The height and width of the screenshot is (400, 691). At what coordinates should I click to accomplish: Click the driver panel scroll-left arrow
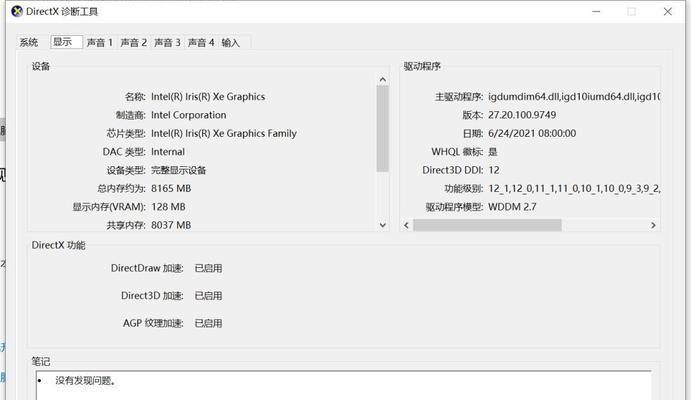click(x=406, y=226)
